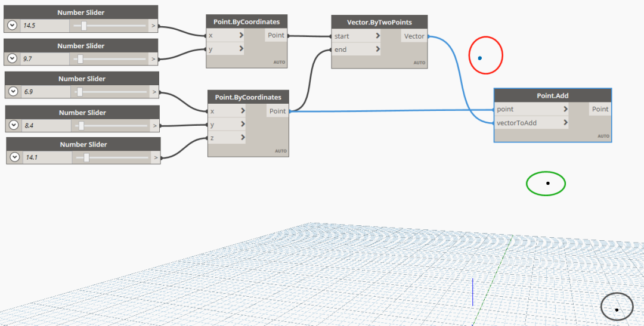Toggle AUTO lacing on Vector.ByTwoPoints node
The image size is (644, 326).
coord(419,63)
